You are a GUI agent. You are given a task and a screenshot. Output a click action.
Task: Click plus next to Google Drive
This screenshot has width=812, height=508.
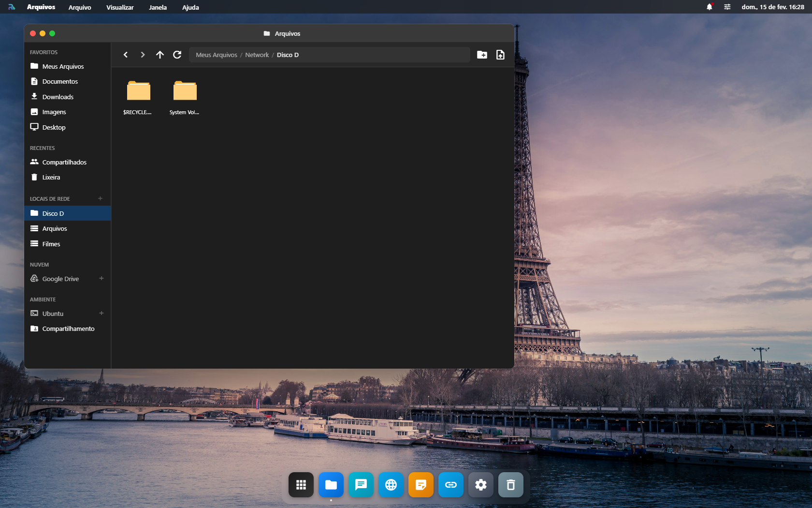click(101, 279)
